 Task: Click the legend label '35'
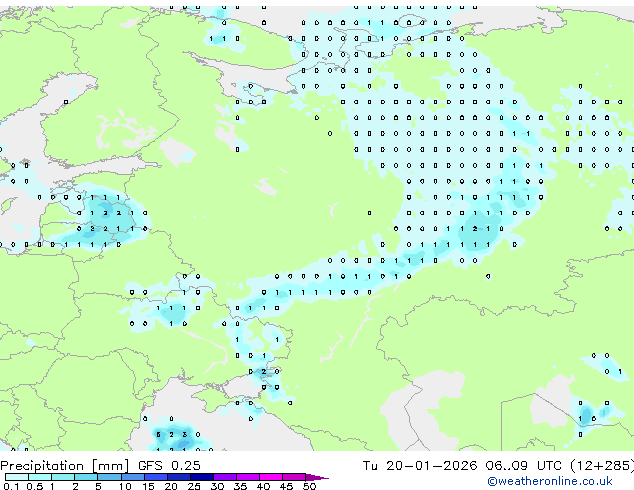[x=240, y=486]
